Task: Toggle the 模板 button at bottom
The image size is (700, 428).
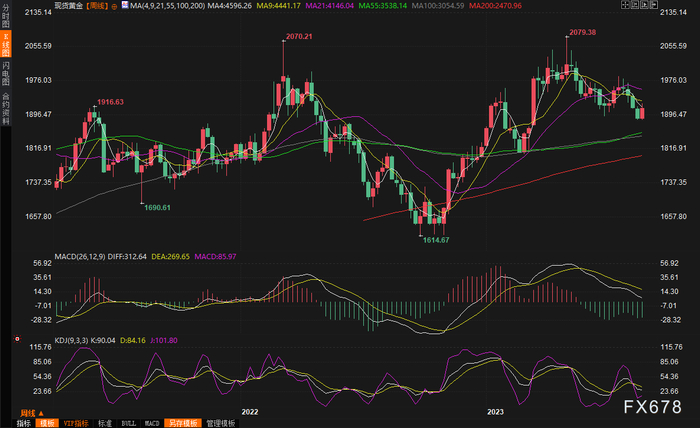Action: (47, 423)
